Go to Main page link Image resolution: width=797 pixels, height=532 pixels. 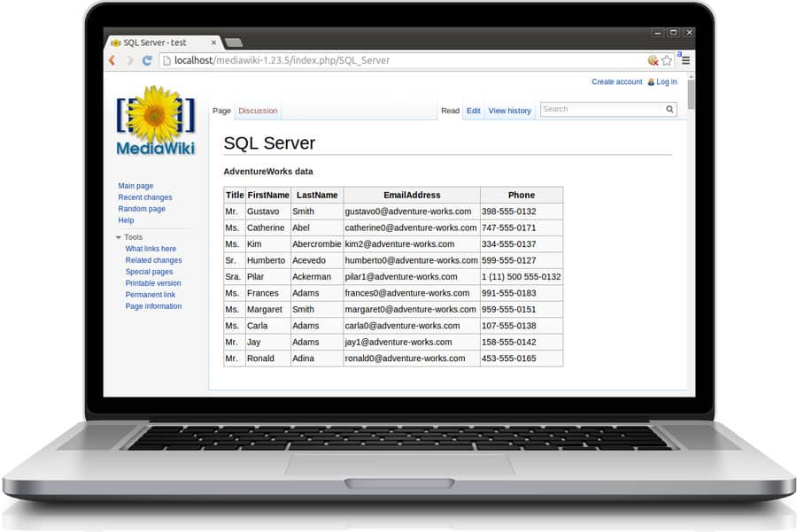135,186
